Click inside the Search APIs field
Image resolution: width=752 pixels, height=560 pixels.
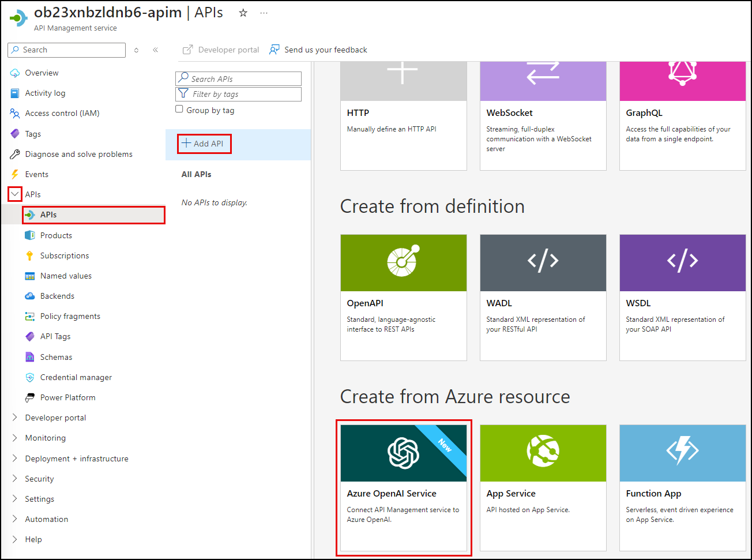pyautogui.click(x=238, y=78)
